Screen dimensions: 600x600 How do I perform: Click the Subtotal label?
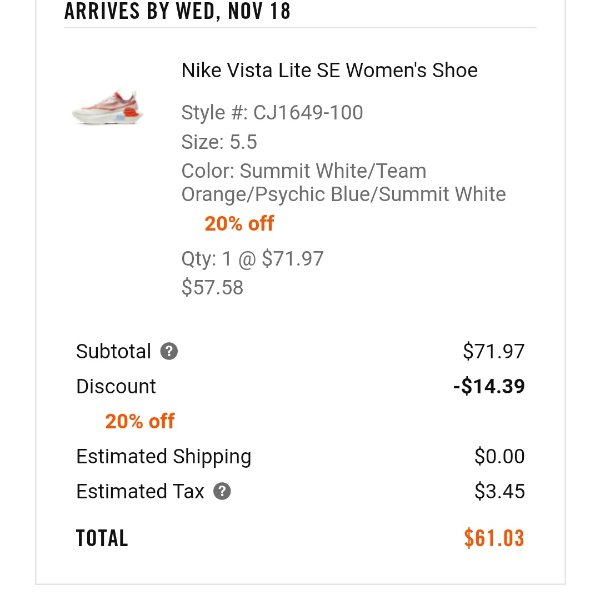[113, 351]
